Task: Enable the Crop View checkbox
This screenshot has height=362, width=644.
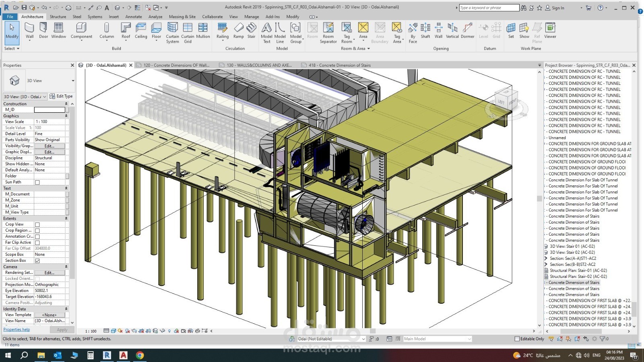Action: (37, 224)
